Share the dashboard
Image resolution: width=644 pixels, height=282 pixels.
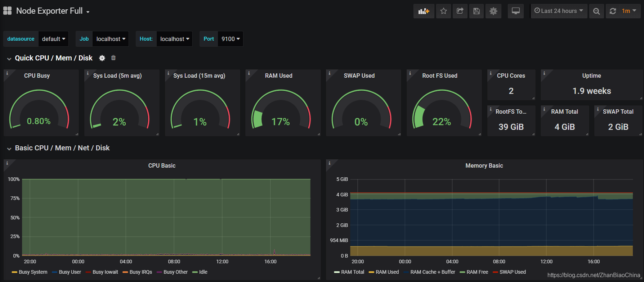pyautogui.click(x=460, y=11)
